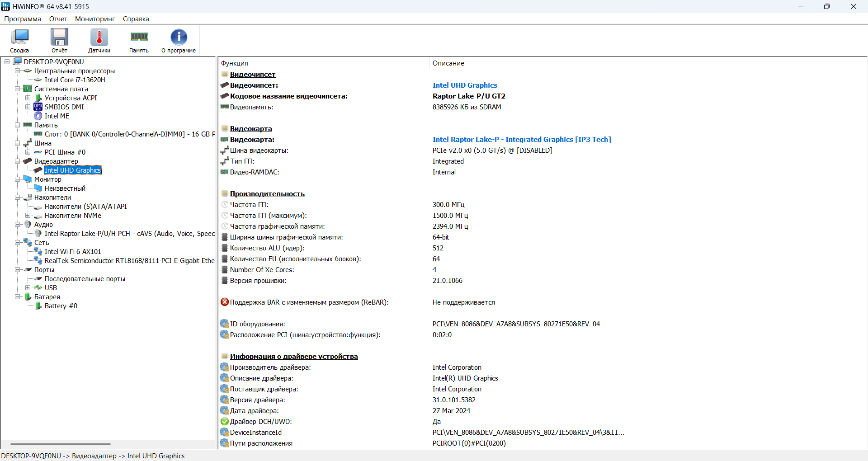Click the driver date 27-Mar-2024
This screenshot has height=461, width=868.
click(x=451, y=410)
